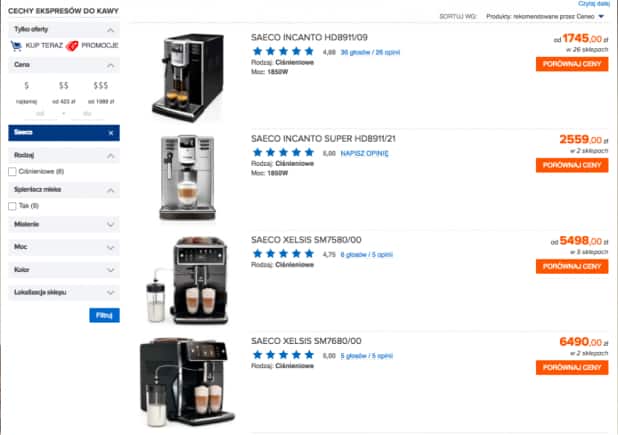Click the star rating of Saeco Xelsis SM7680/00

[283, 355]
